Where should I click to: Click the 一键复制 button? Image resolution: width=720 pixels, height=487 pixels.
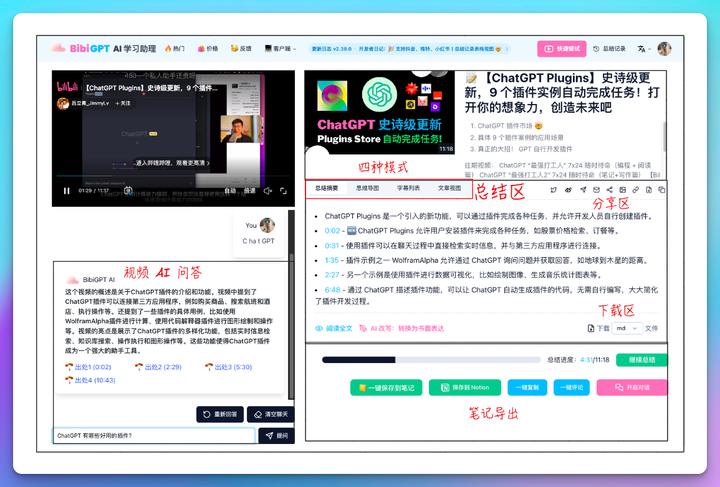click(x=527, y=387)
